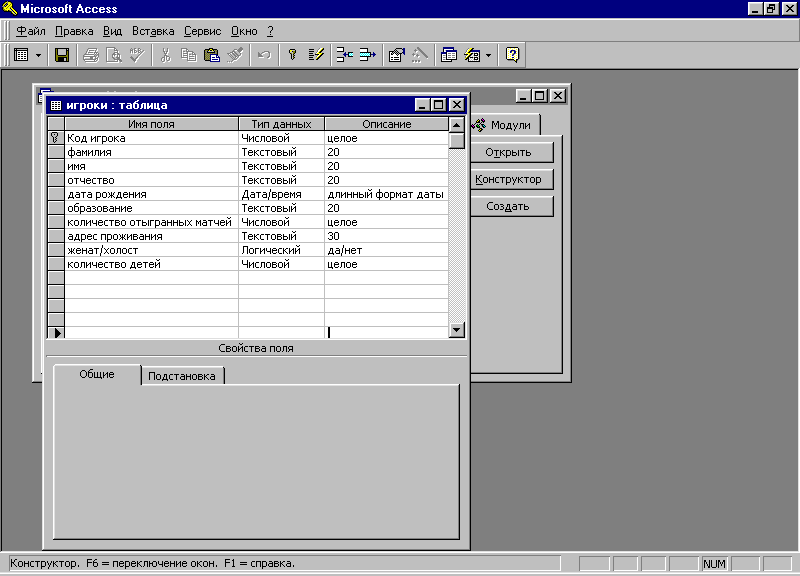Open the Вид menu
Image resolution: width=800 pixels, height=576 pixels.
(x=112, y=31)
